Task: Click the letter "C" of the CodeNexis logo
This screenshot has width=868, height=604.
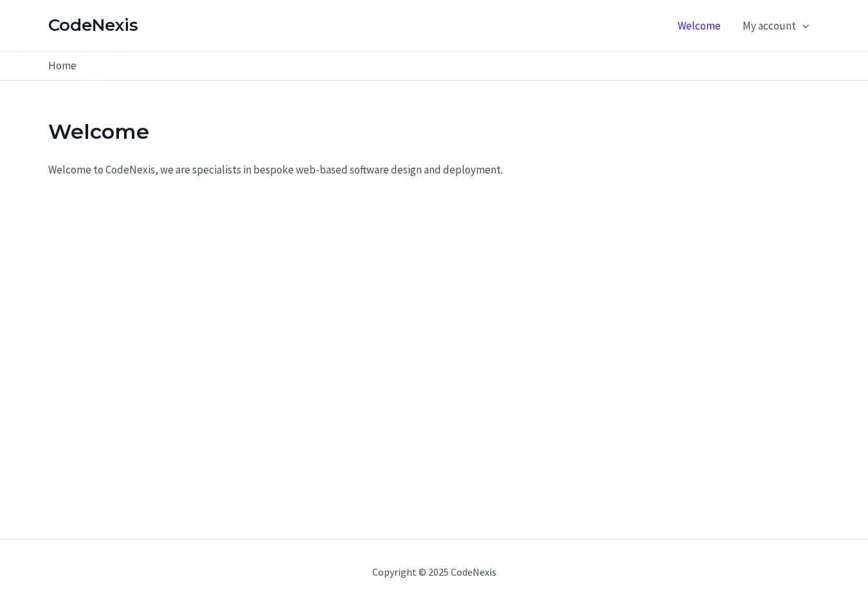Action: (55, 25)
